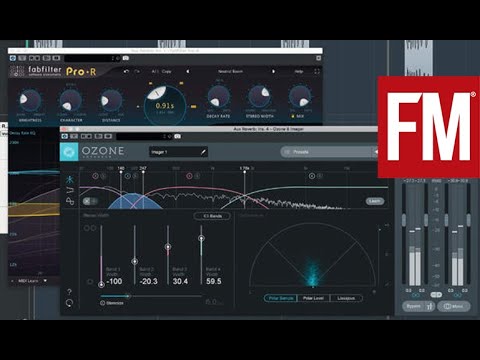Click the Stereoize amount slider
480x360 pixels.
151,296
